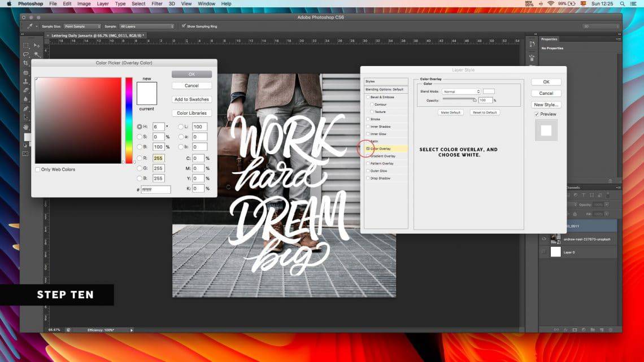644x362 pixels.
Task: Toggle Show Sampling Ring checkbox
Action: coord(184,27)
